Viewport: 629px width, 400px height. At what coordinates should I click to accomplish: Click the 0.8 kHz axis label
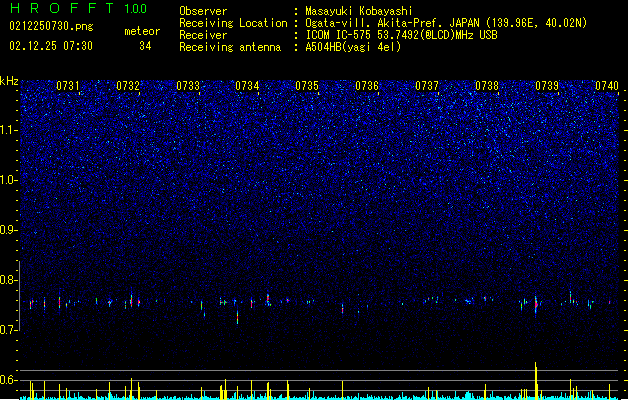coord(9,280)
